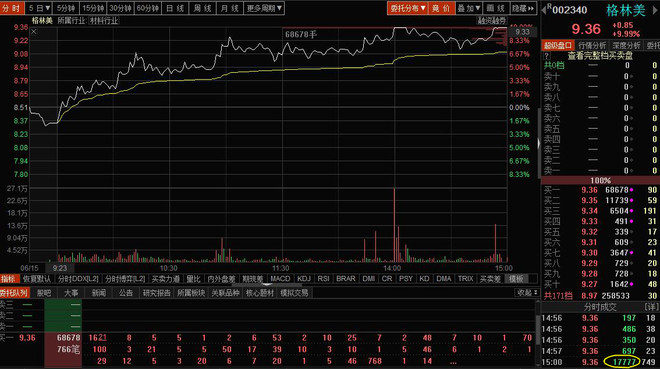
Task: Click the 隐藏 hide panel arrows
Action: [x=523, y=8]
